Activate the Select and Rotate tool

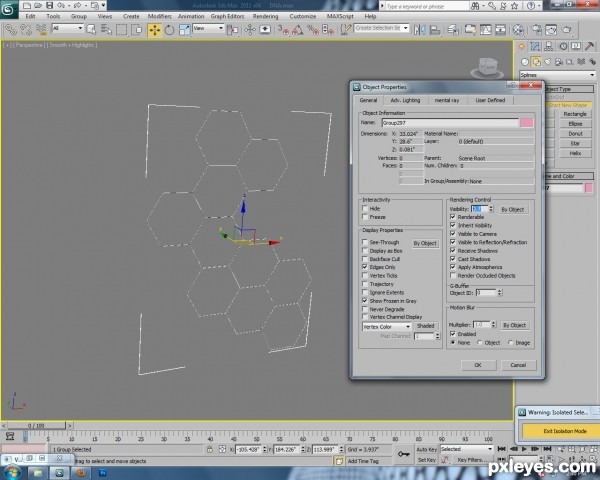(170, 29)
